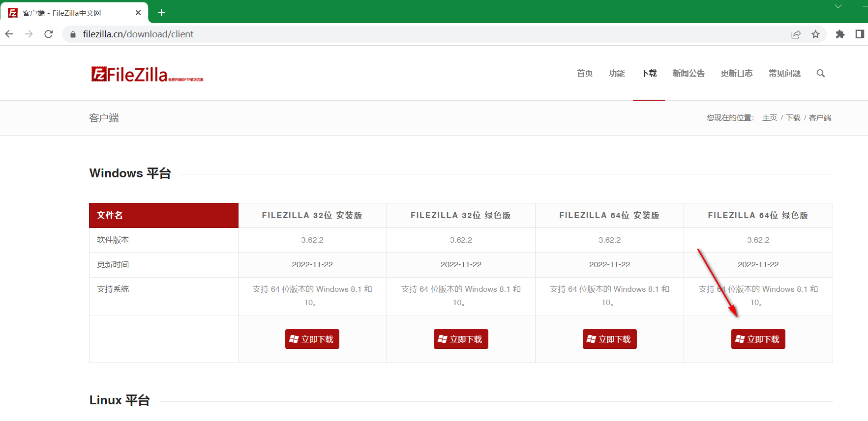Image resolution: width=868 pixels, height=421 pixels.
Task: Click the FILEZILLA 32位 安装版 column header
Action: pyautogui.click(x=312, y=216)
